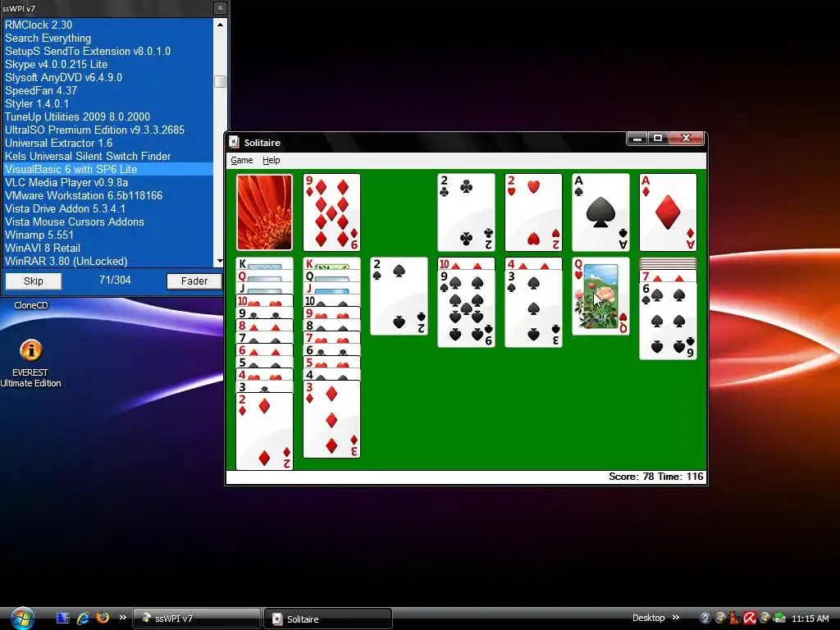840x630 pixels.
Task: Click the red Avira tray icon
Action: click(x=750, y=619)
